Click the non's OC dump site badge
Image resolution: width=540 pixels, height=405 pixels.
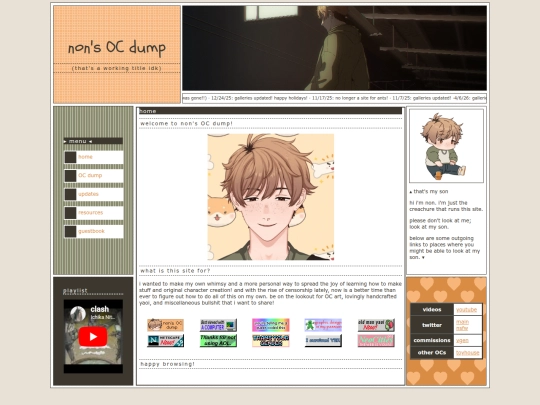click(165, 325)
